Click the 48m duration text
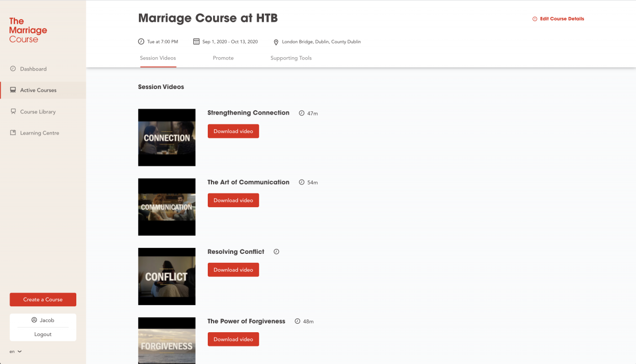The width and height of the screenshot is (636, 364). click(x=308, y=322)
